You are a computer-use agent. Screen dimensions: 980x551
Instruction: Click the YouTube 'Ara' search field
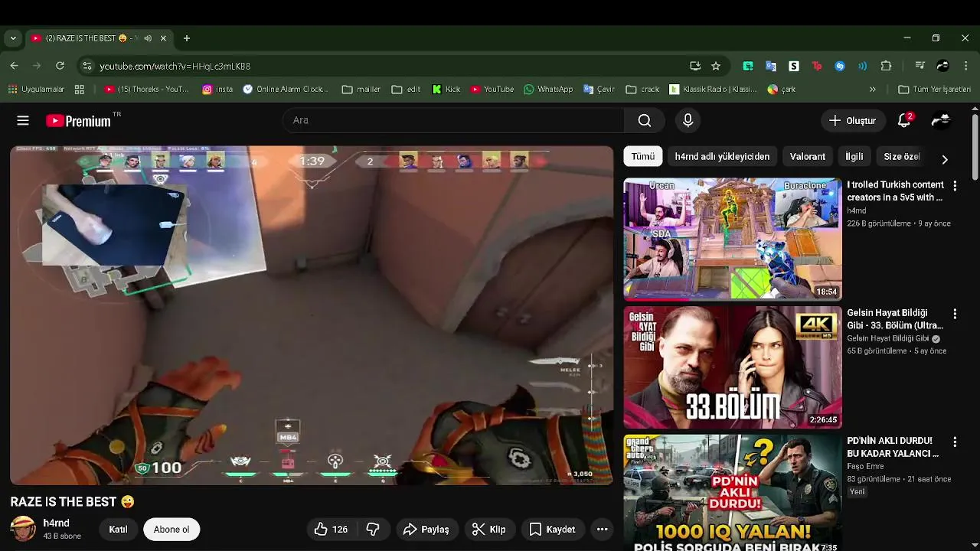453,120
